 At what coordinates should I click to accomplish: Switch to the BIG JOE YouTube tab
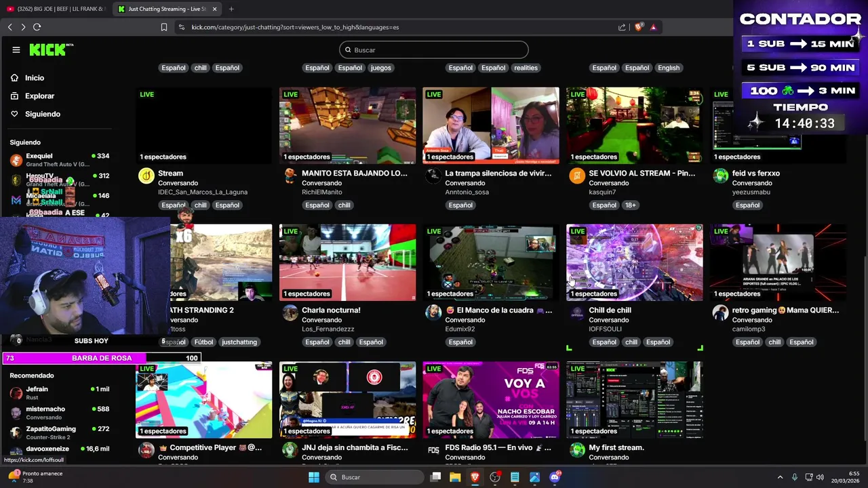[x=56, y=9]
